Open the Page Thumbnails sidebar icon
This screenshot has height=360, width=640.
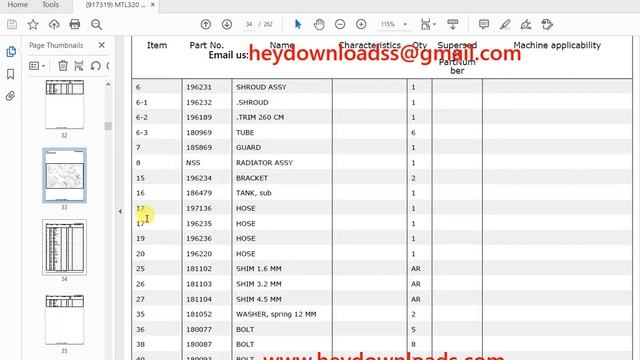pyautogui.click(x=11, y=52)
